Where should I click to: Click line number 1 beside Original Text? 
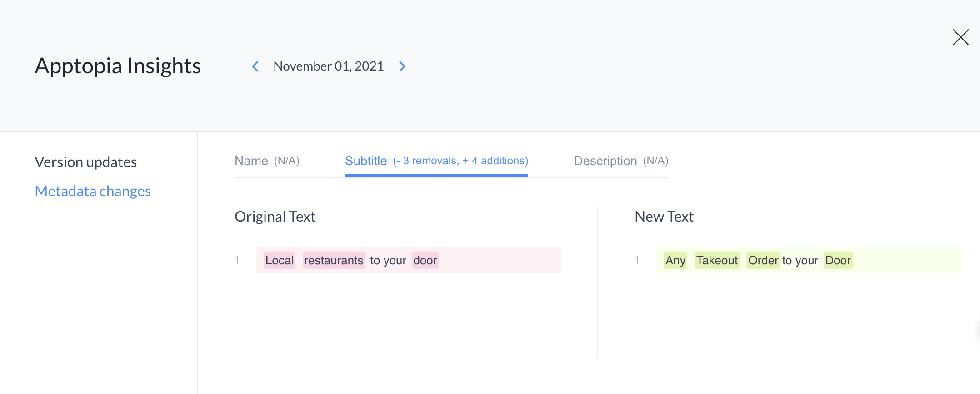pos(237,260)
